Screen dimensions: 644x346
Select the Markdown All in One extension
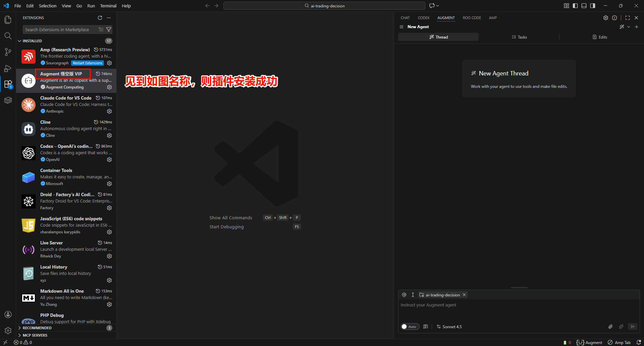click(x=66, y=298)
